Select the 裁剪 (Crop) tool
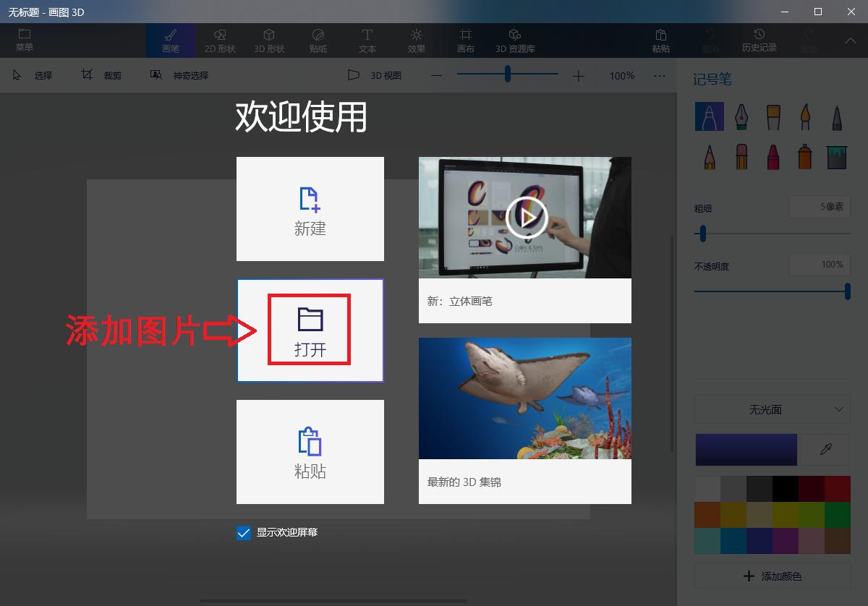The image size is (868, 606). click(101, 74)
